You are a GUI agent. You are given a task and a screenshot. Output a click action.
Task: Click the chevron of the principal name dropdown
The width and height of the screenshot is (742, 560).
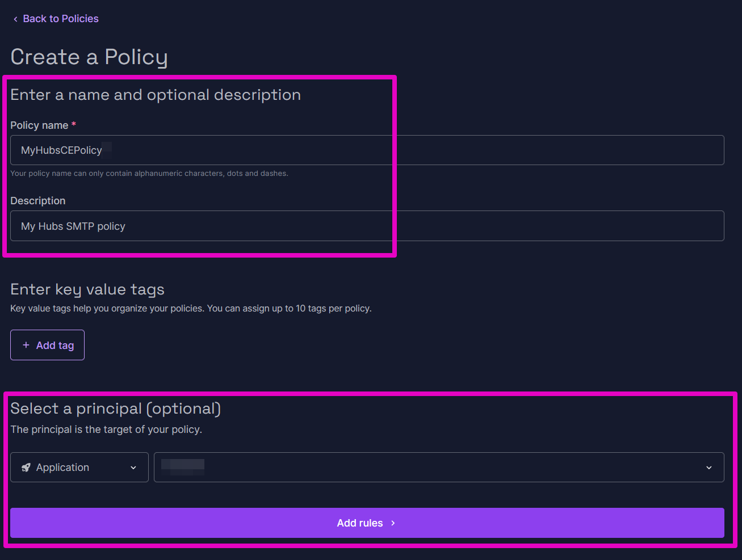(x=709, y=468)
